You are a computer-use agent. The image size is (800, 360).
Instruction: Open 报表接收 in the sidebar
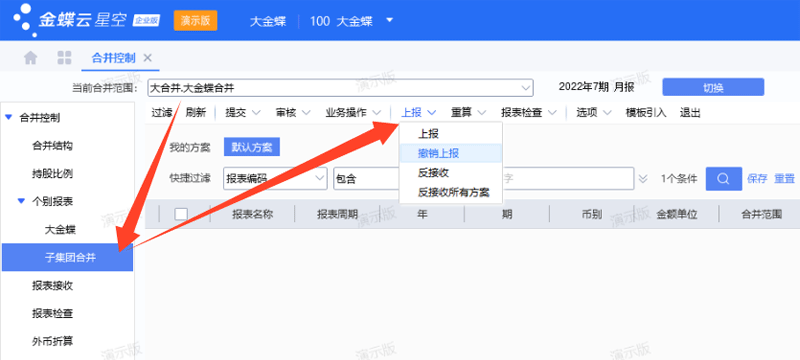(x=53, y=285)
